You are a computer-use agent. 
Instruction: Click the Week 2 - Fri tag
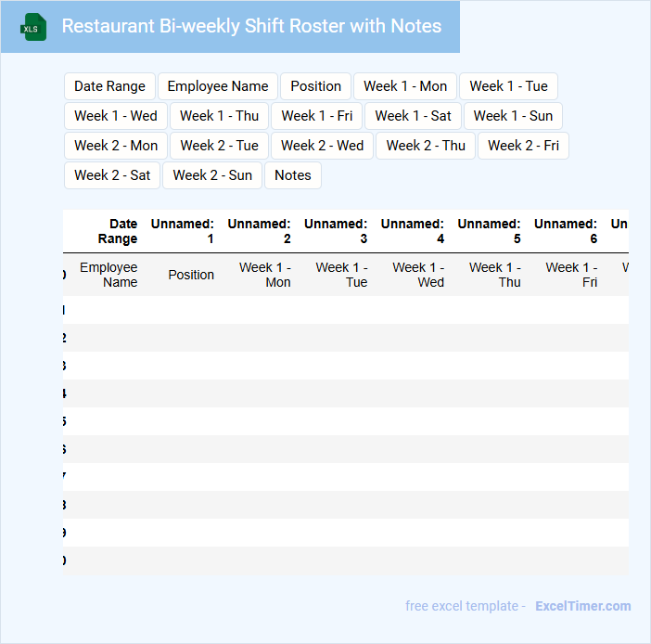click(523, 146)
